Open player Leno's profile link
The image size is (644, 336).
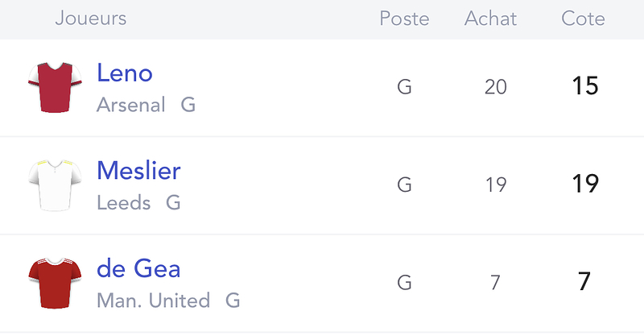[x=125, y=73]
